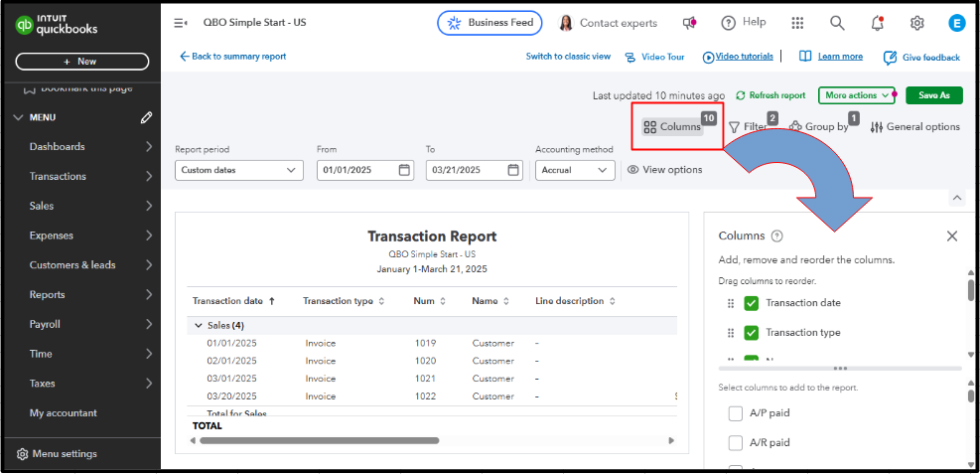Click the From date field 01/01/2025
The image size is (980, 474).
coord(365,170)
